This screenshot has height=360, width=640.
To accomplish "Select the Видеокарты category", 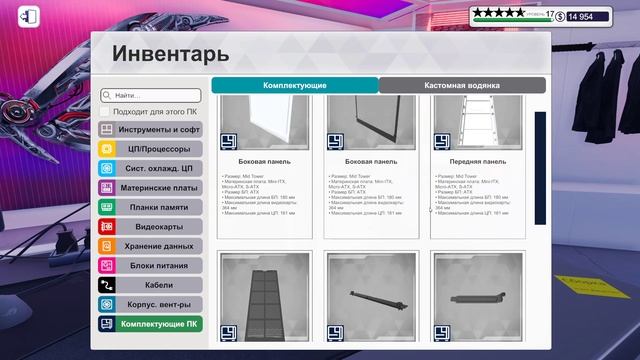I will click(x=150, y=227).
